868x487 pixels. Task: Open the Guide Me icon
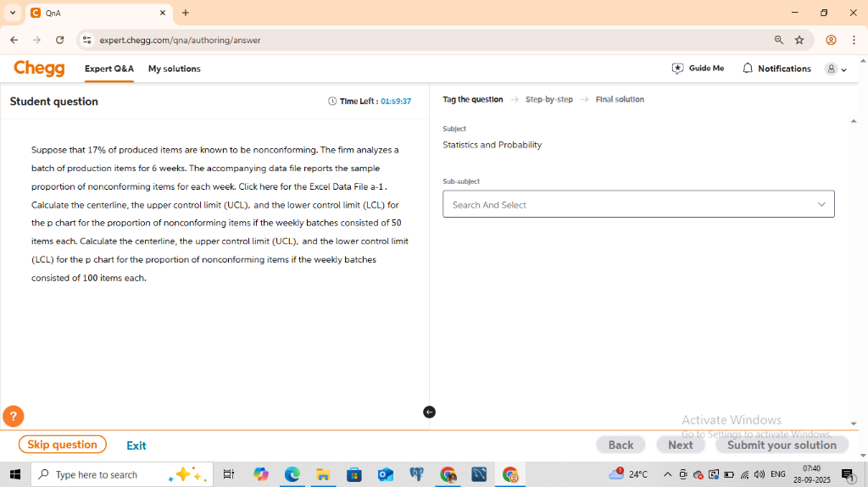(x=677, y=69)
